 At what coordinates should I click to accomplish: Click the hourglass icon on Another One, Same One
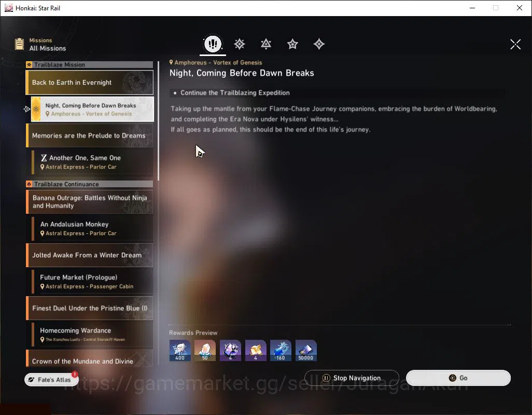coord(44,158)
